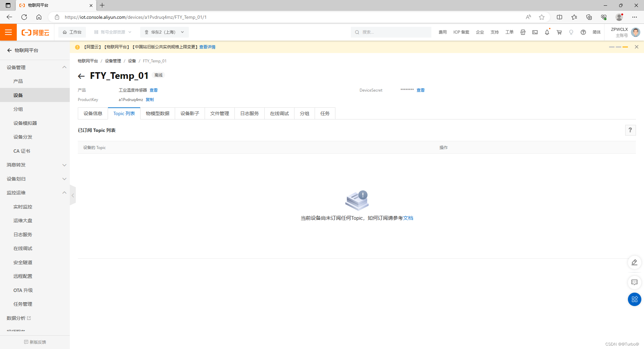Screen dimensions: 644x349
Task: Click the back arrow beside FTY_Temp_01
Action: pos(81,76)
